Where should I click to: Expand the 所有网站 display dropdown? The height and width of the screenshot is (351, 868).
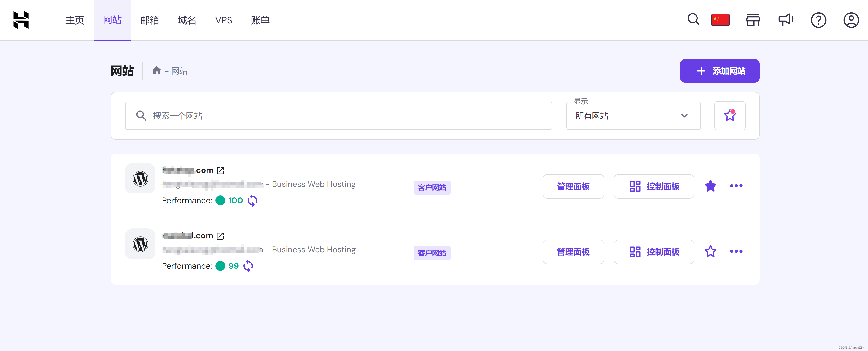(633, 116)
